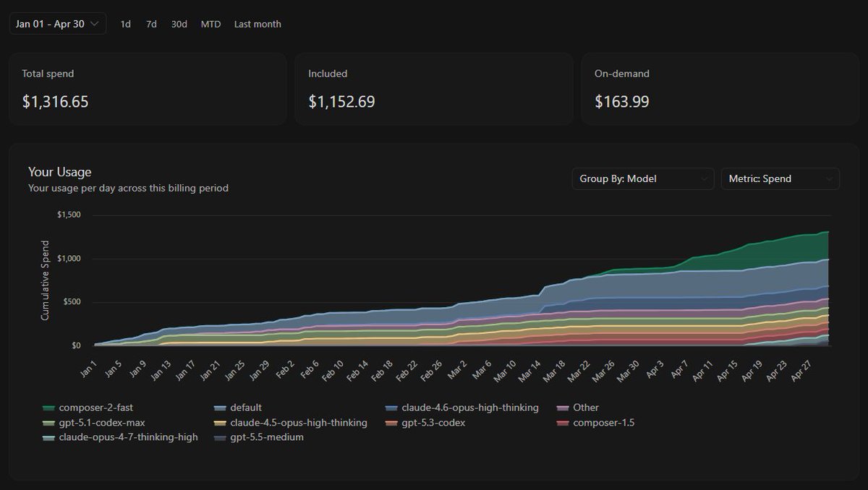Toggle the Other legend swatch
This screenshot has height=490, width=868.
(563, 408)
